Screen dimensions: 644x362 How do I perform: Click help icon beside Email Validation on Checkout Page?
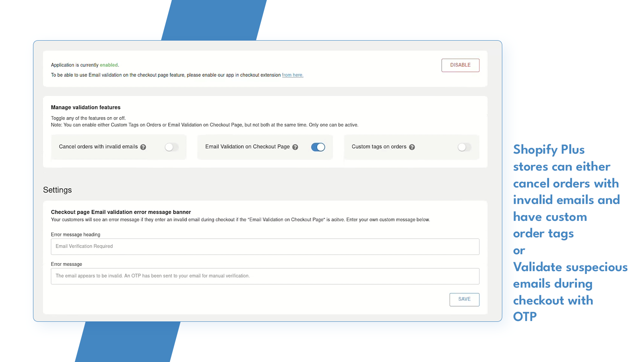pos(295,147)
